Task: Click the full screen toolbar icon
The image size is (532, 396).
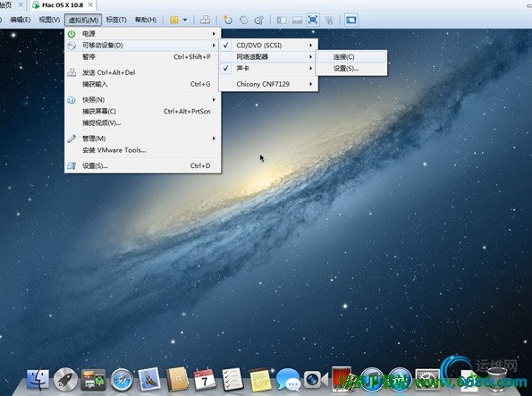Action: pyautogui.click(x=313, y=20)
